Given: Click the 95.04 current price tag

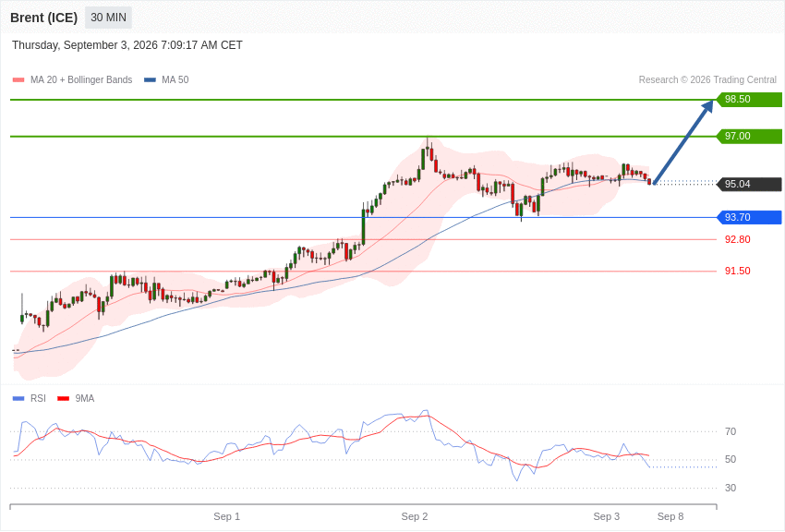Looking at the screenshot, I should (749, 184).
